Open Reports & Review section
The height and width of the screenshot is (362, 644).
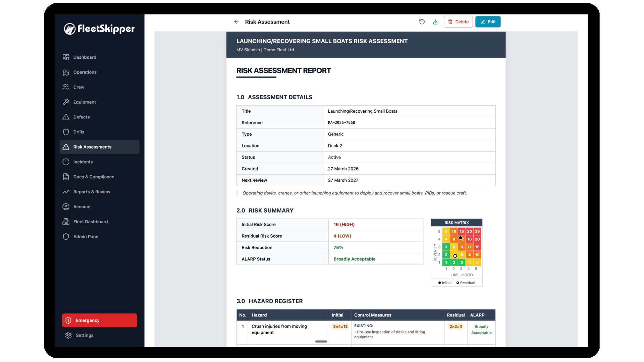(100, 192)
